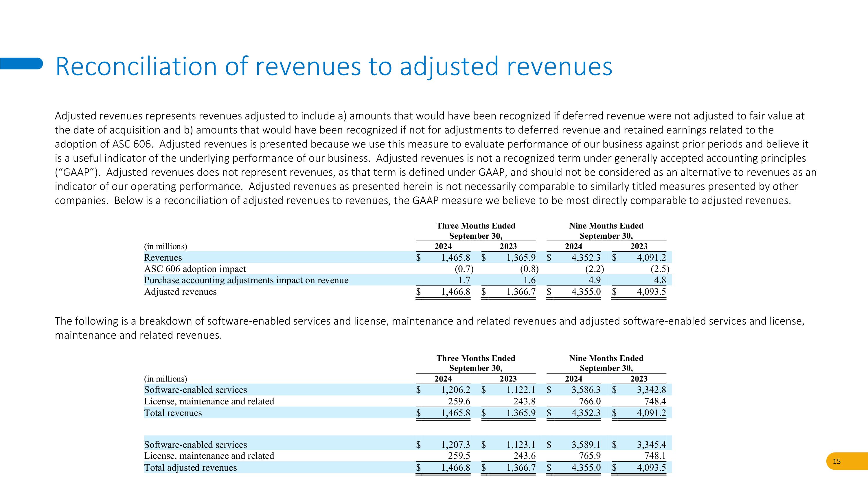Viewport: 868px width, 488px height.
Task: Click the slide title about adjusted revenues
Action: 334,66
